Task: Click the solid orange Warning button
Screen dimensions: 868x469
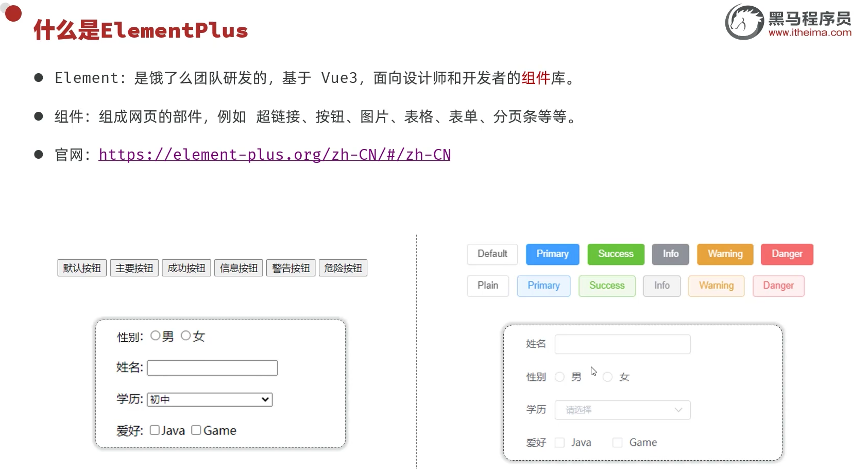Action: tap(725, 254)
